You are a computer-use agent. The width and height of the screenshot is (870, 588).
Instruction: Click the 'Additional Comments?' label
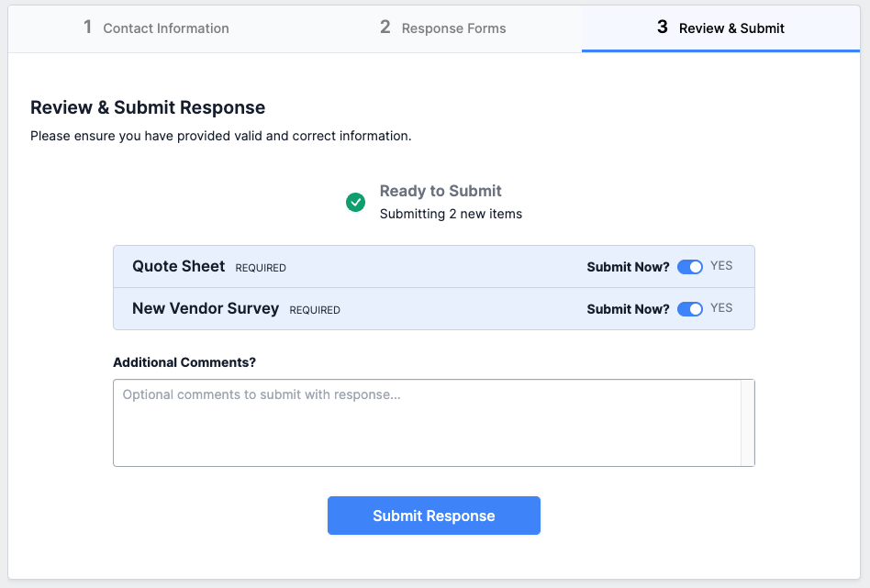tap(184, 362)
